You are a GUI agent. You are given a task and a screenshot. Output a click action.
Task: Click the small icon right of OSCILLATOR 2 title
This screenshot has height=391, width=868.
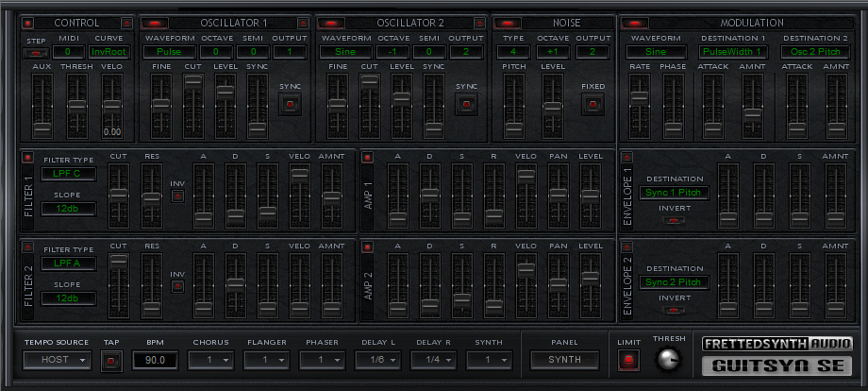click(480, 24)
